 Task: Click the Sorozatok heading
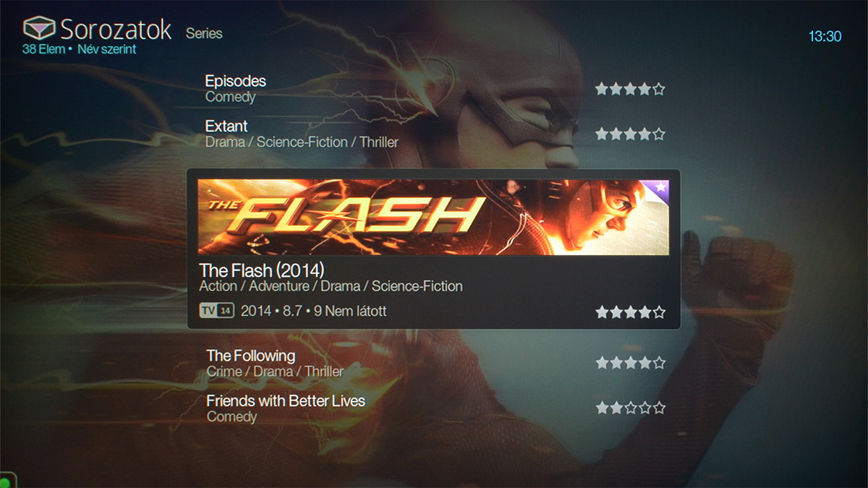(x=116, y=30)
